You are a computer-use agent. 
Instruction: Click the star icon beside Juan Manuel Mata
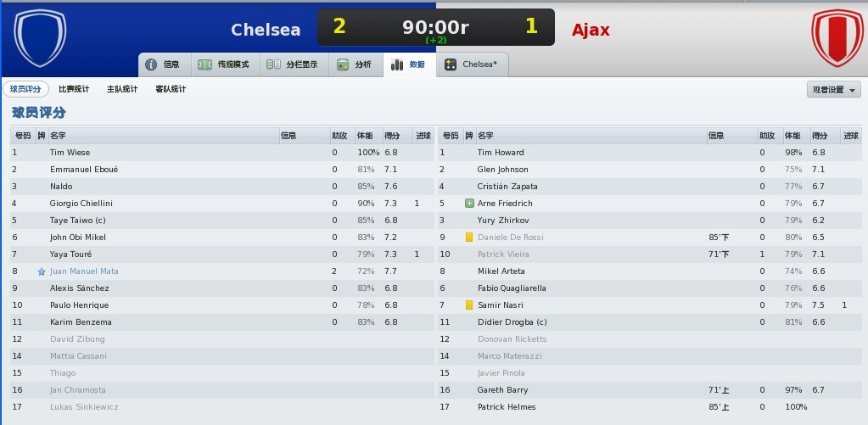(42, 271)
